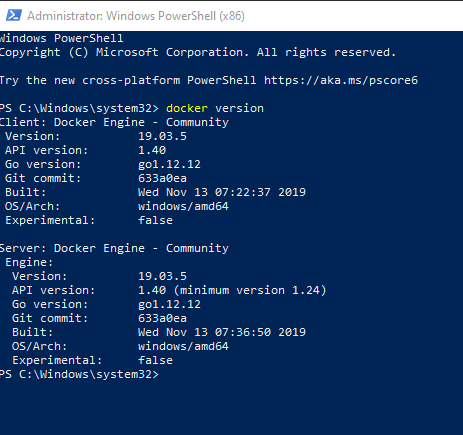Click the server Go version go1.12.12 value
Image resolution: width=463 pixels, height=435 pixels.
click(x=169, y=304)
